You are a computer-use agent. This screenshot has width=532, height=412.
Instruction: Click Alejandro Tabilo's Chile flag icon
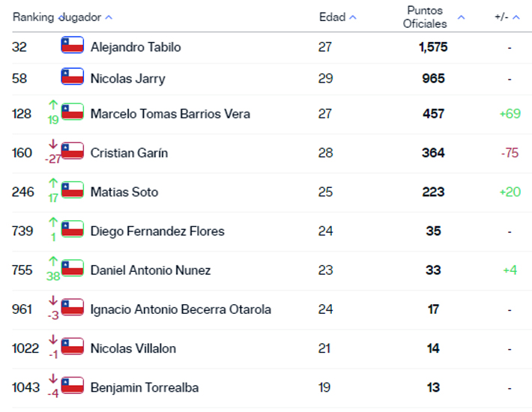(72, 45)
